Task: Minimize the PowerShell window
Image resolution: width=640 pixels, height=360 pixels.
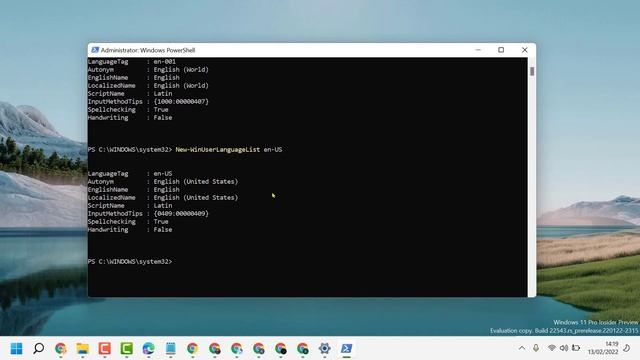Action: click(478, 50)
